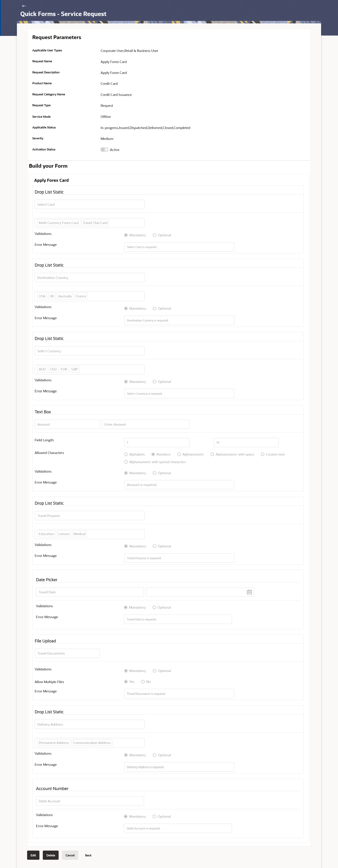This screenshot has width=338, height=868.
Task: Click the Select Card drop list field
Action: 89,204
